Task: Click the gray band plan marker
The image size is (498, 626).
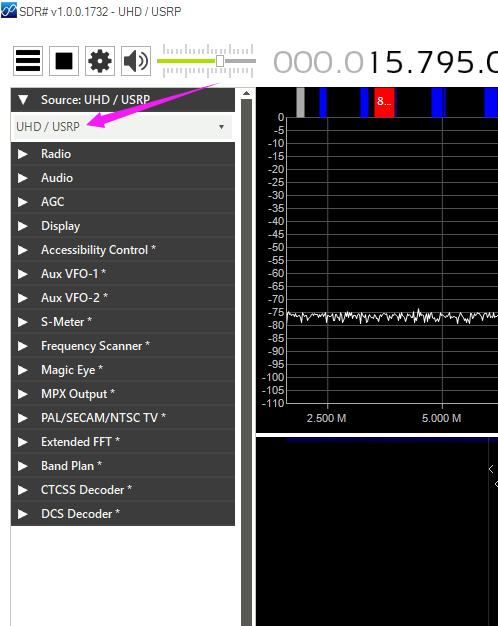Action: 300,102
